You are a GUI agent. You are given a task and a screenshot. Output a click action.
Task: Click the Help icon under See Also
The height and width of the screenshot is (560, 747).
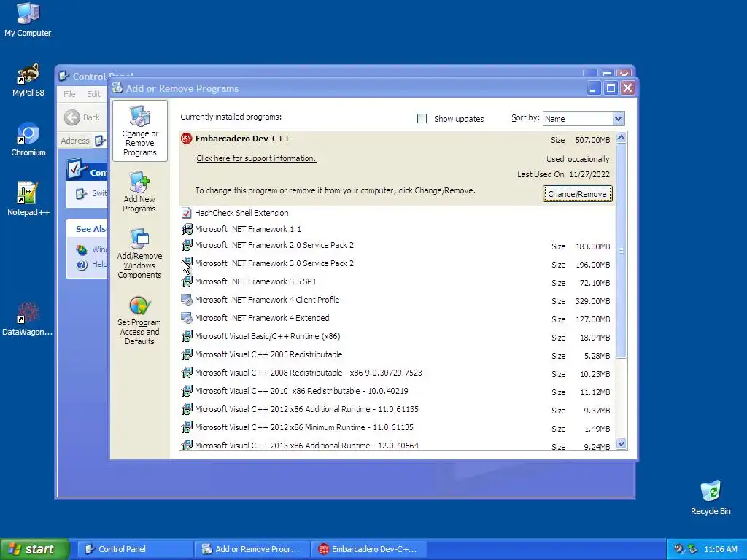(x=82, y=264)
